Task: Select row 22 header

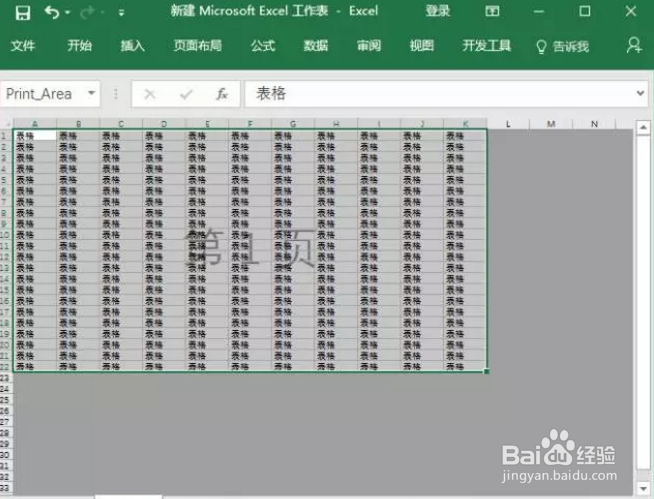Action: point(5,367)
